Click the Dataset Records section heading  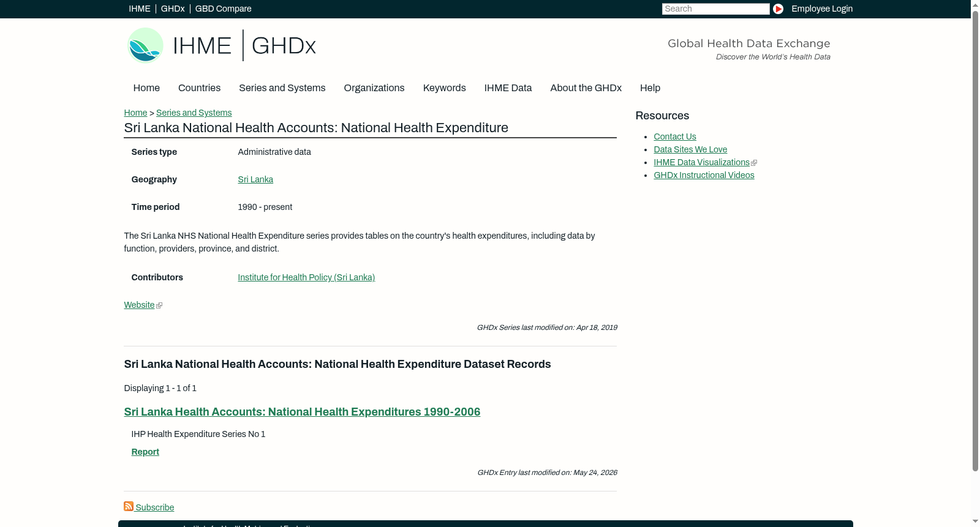pos(337,364)
